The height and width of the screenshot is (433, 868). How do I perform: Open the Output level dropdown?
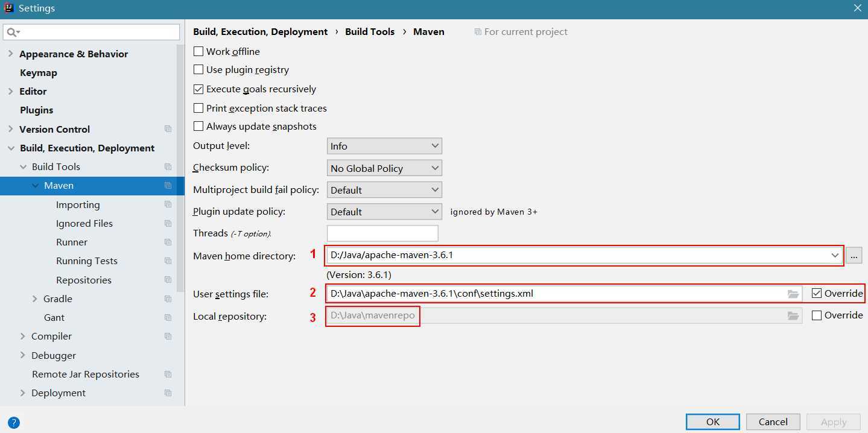384,146
